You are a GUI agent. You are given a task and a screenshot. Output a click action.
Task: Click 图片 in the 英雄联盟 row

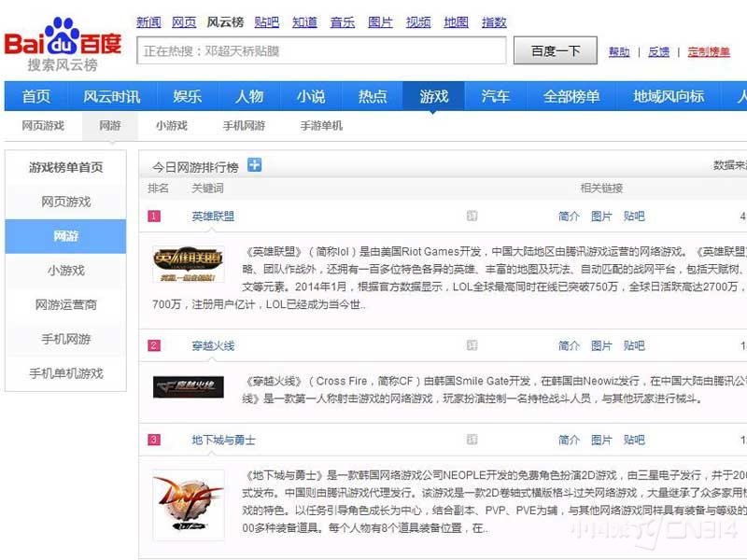(601, 217)
